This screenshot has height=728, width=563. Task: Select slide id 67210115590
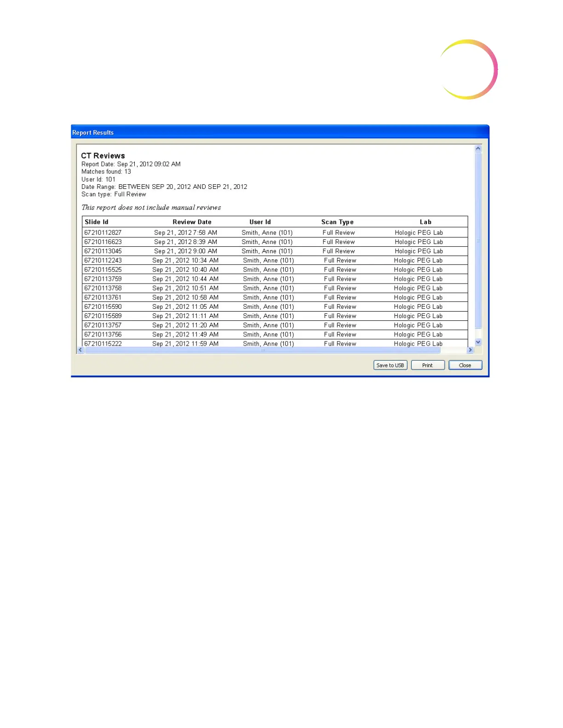(103, 307)
